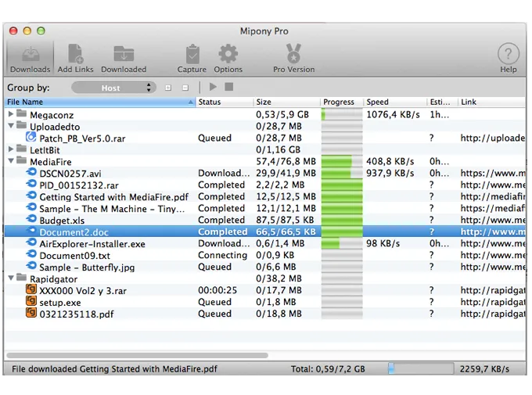The width and height of the screenshot is (532, 395).
Task: Click the setup.exe Rapidgator icon
Action: [x=31, y=301]
